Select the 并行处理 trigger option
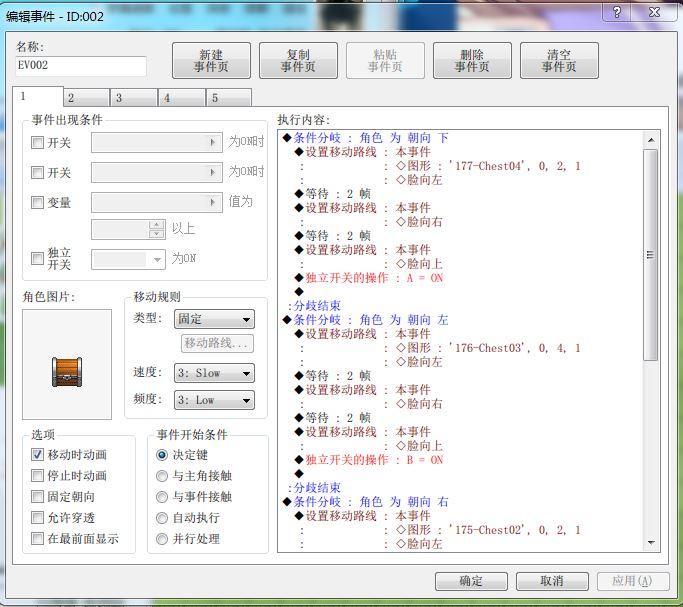This screenshot has width=683, height=607. [162, 539]
